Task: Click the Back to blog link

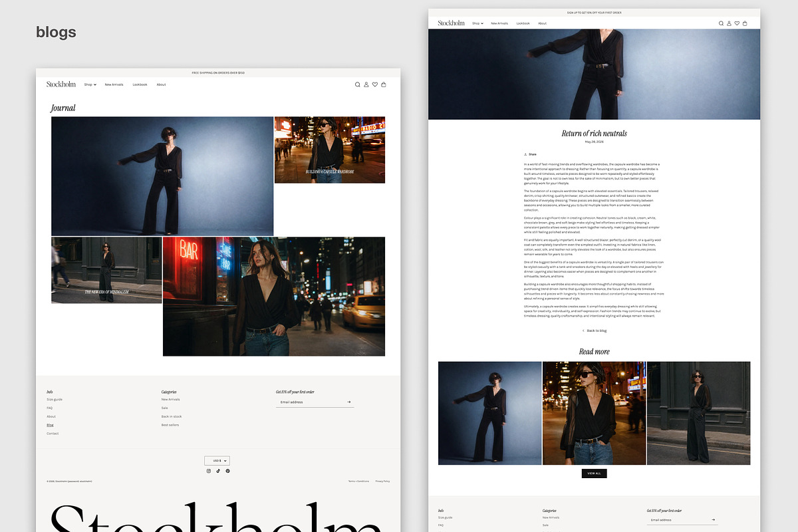Action: (x=595, y=331)
